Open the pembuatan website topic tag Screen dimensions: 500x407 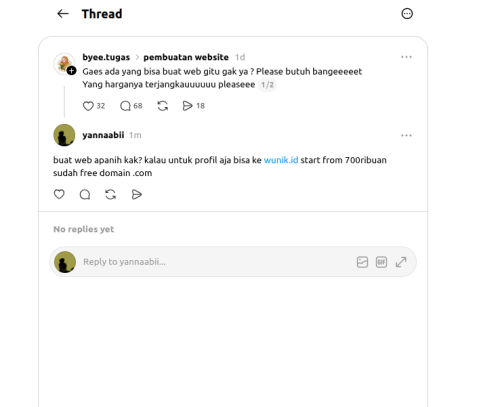pos(186,57)
